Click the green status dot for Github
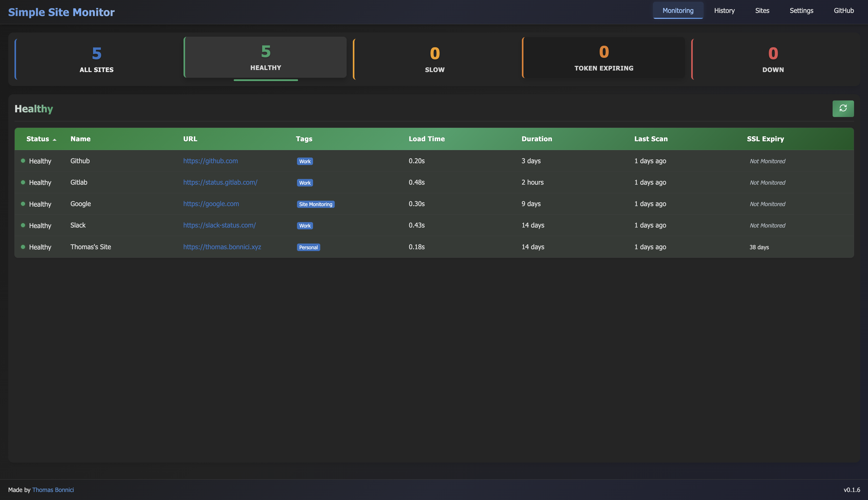This screenshot has height=500, width=868. 23,161
